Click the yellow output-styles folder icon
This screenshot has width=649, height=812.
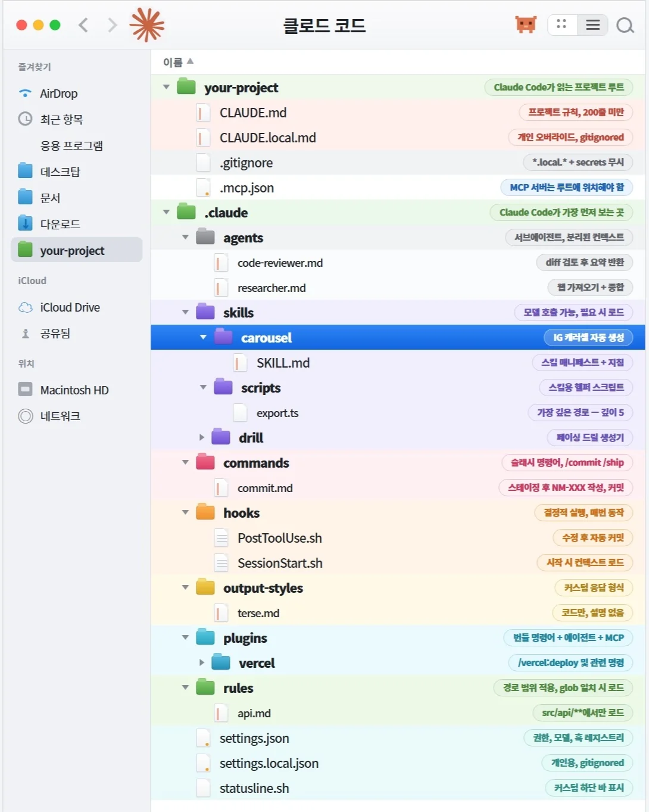[205, 587]
